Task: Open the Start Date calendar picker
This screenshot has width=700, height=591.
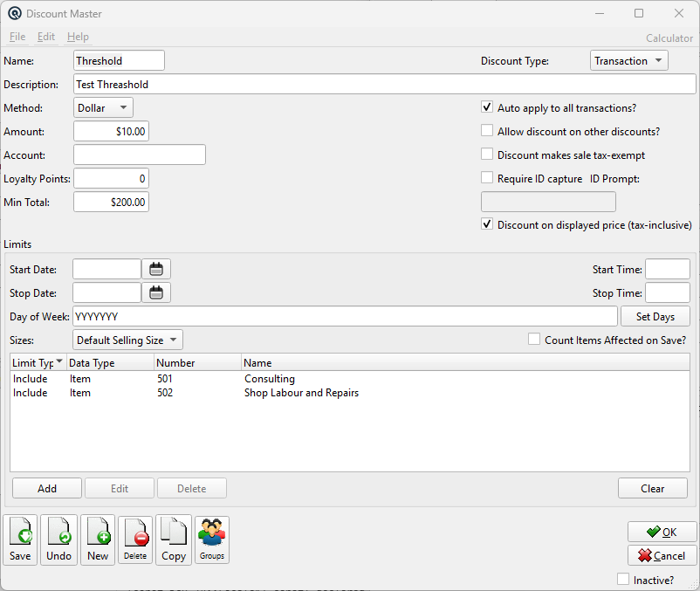Action: pos(156,269)
